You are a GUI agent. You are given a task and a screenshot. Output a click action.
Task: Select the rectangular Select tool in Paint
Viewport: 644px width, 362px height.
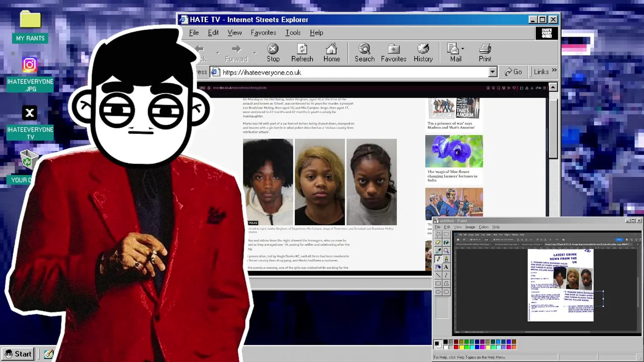click(x=446, y=234)
